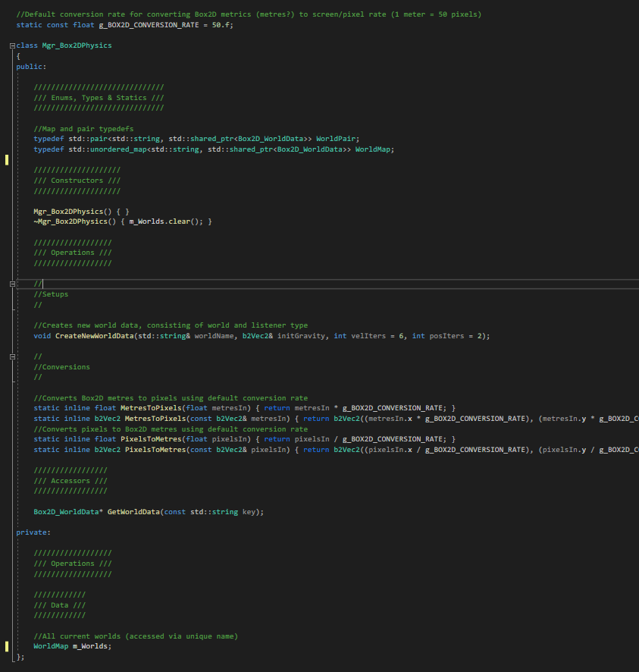Collapse the Mgr_Box2DPhysics class block
The image size is (639, 672).
coord(12,46)
